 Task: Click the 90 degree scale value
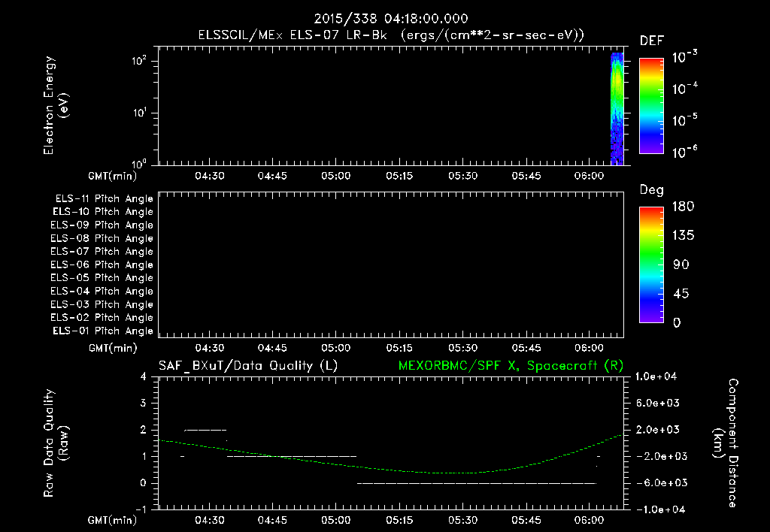point(681,264)
